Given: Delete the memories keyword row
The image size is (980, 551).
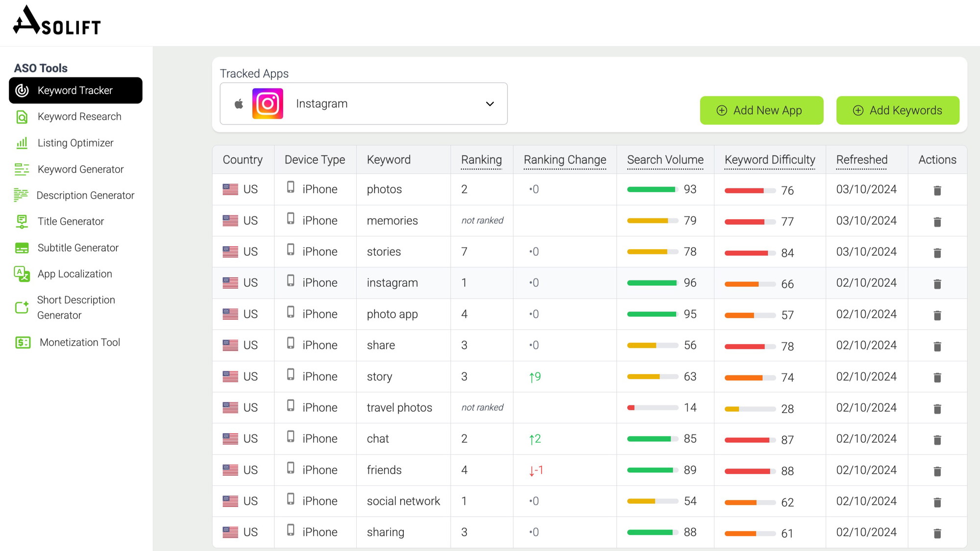Looking at the screenshot, I should [937, 222].
